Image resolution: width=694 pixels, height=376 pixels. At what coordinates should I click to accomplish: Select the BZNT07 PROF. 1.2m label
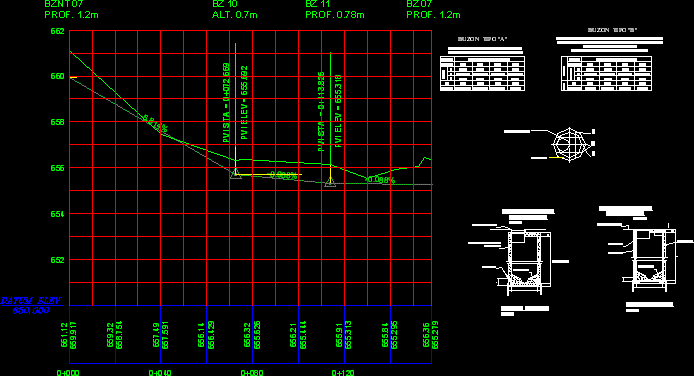click(71, 10)
